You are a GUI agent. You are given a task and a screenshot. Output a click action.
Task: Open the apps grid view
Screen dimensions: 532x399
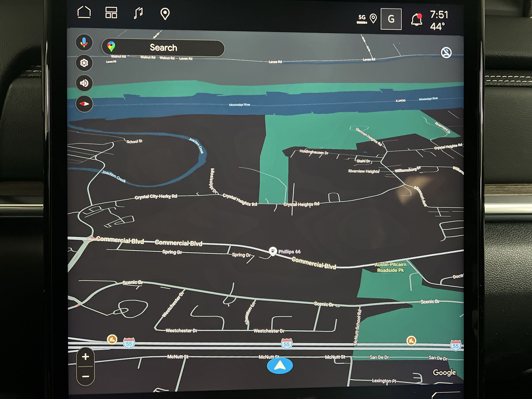[x=111, y=13]
